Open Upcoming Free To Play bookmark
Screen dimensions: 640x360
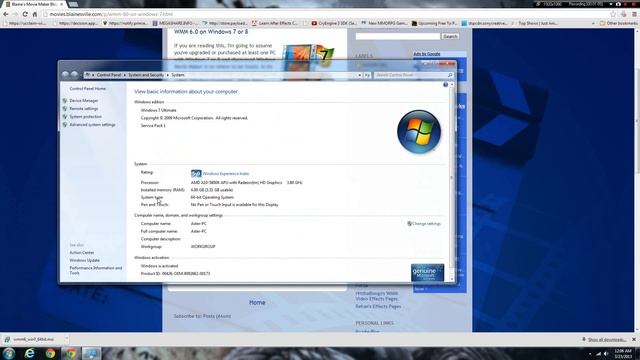(x=434, y=23)
